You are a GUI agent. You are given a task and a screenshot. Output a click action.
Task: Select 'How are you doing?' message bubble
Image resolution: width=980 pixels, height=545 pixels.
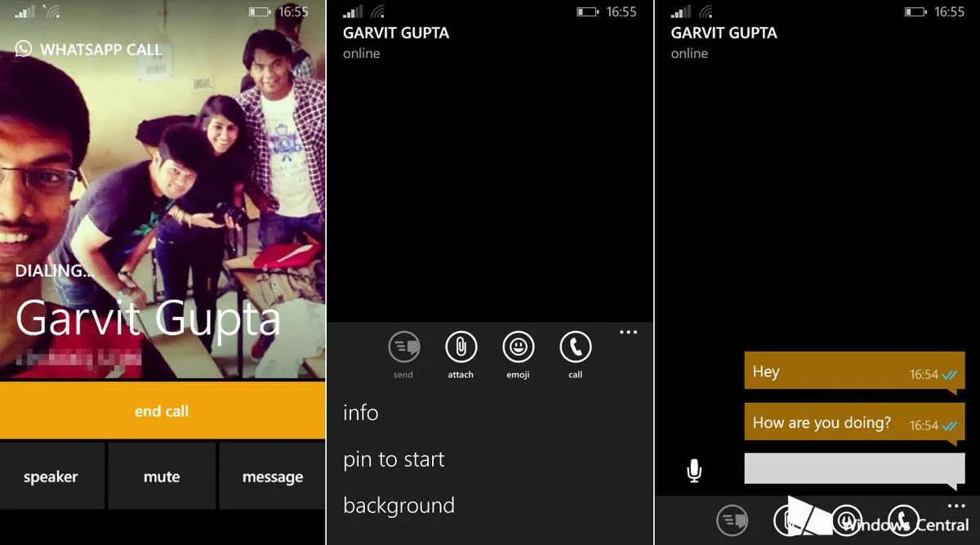pos(855,422)
